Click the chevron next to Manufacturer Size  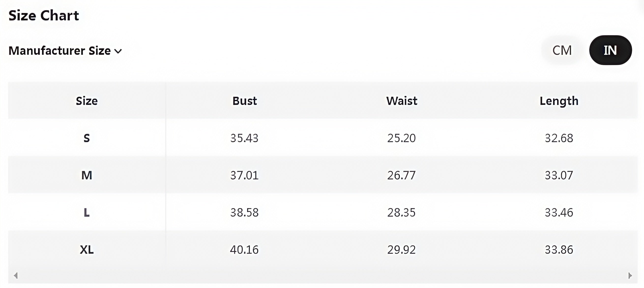click(118, 51)
